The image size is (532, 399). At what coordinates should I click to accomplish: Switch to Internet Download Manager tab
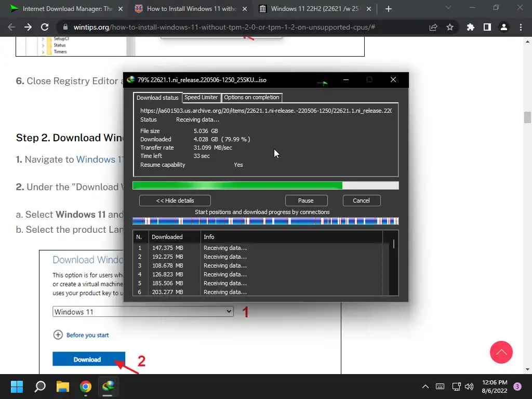pyautogui.click(x=67, y=9)
